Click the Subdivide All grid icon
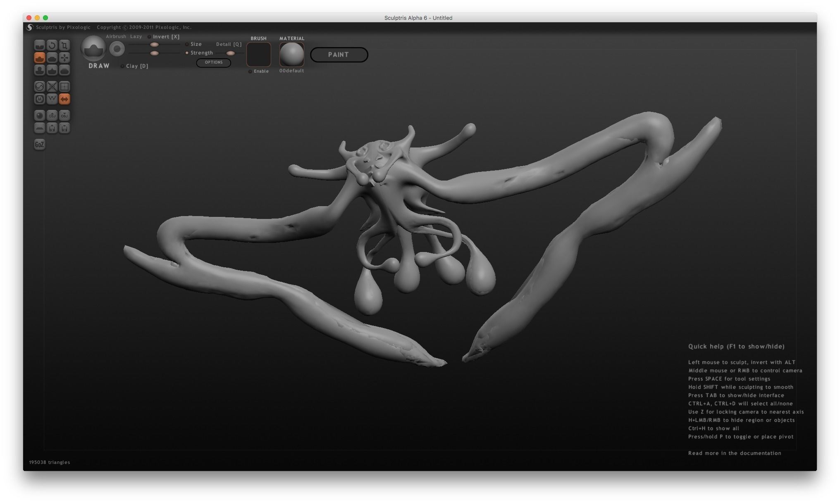840x504 pixels. [x=64, y=86]
